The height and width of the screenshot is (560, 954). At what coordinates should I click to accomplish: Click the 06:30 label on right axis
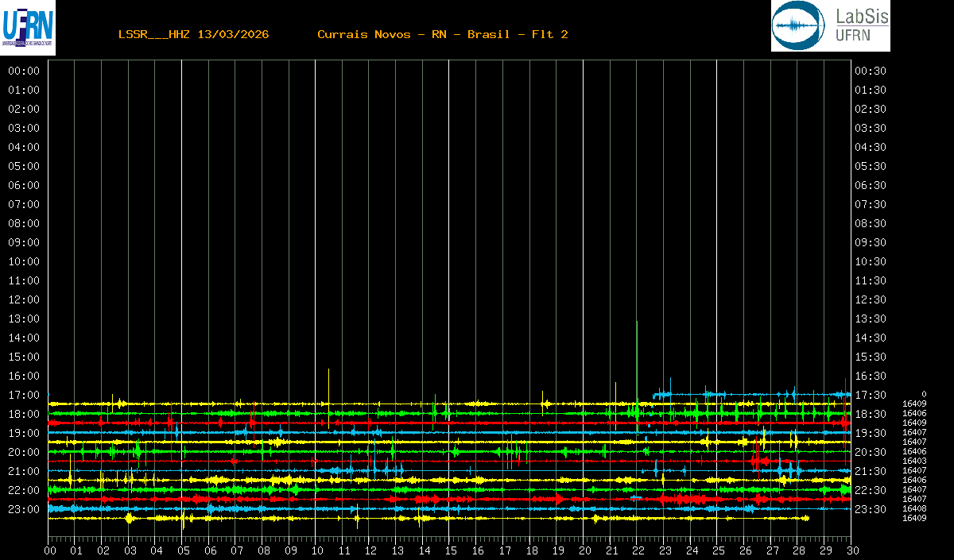point(871,185)
